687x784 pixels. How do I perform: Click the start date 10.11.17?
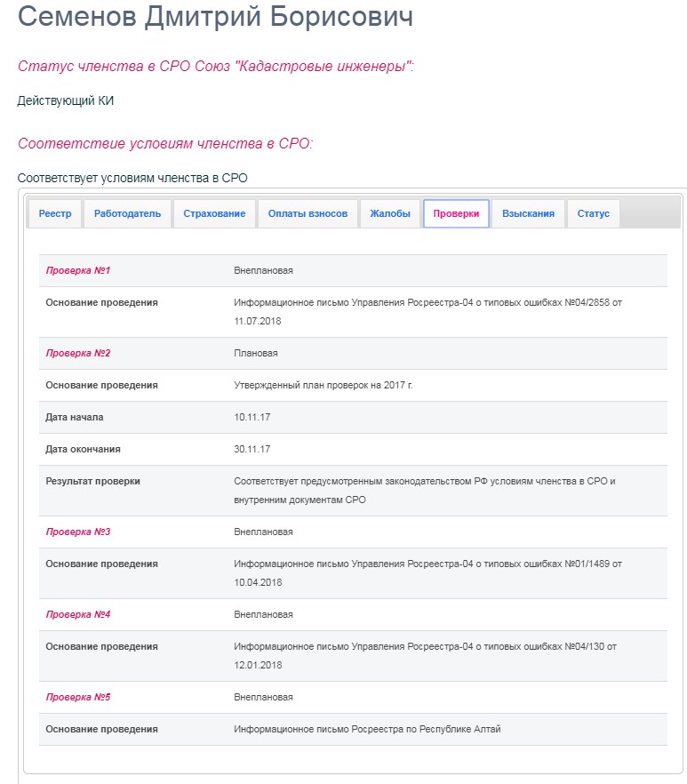[x=252, y=417]
